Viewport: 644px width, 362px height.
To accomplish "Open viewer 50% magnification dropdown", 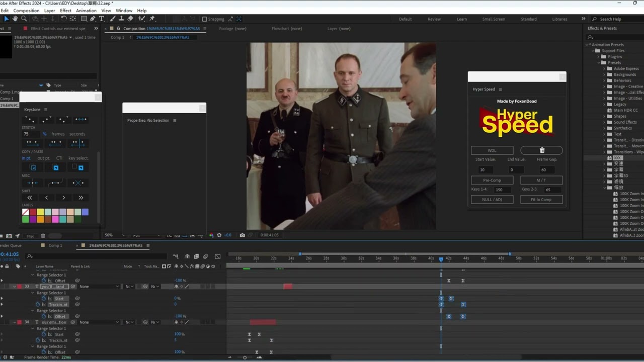I will click(114, 235).
